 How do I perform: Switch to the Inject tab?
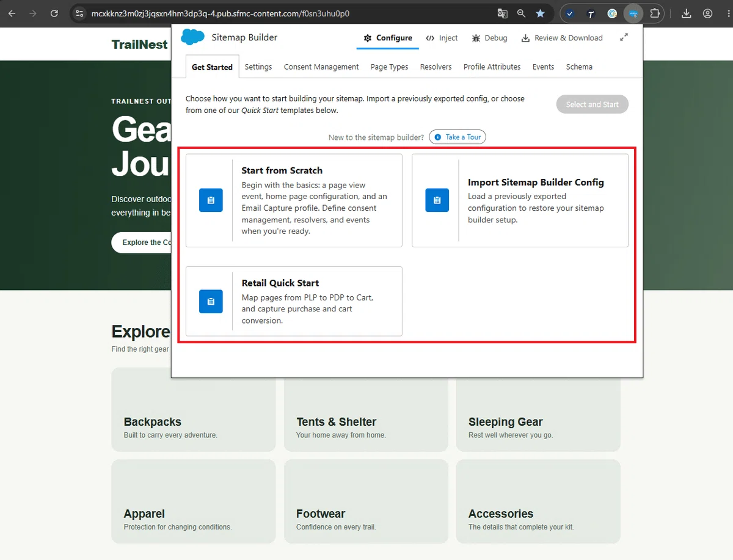442,38
